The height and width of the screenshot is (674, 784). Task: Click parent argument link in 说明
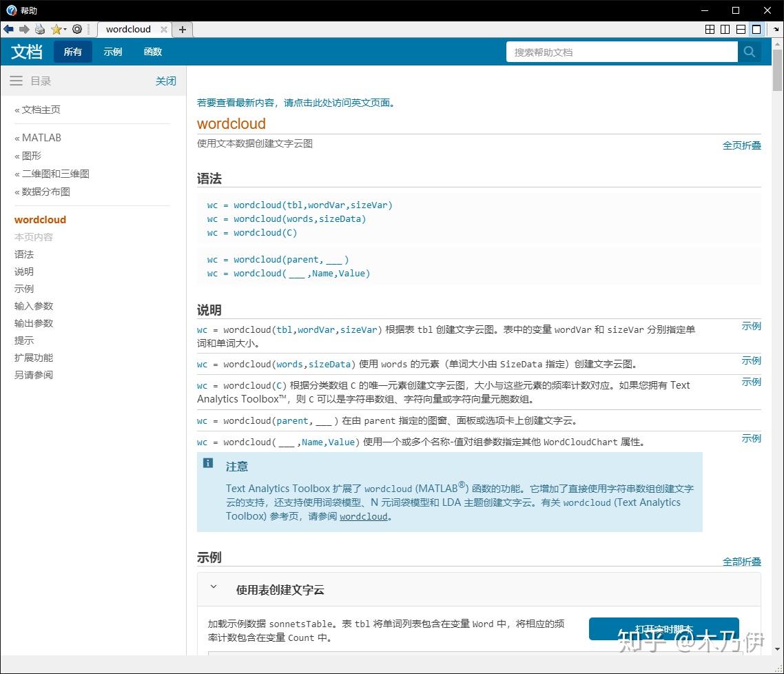click(x=293, y=420)
